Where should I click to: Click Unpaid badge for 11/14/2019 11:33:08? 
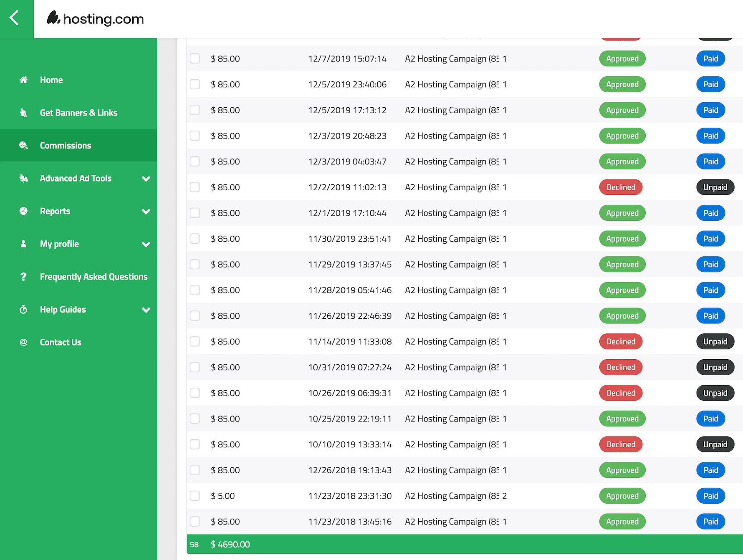pos(715,341)
